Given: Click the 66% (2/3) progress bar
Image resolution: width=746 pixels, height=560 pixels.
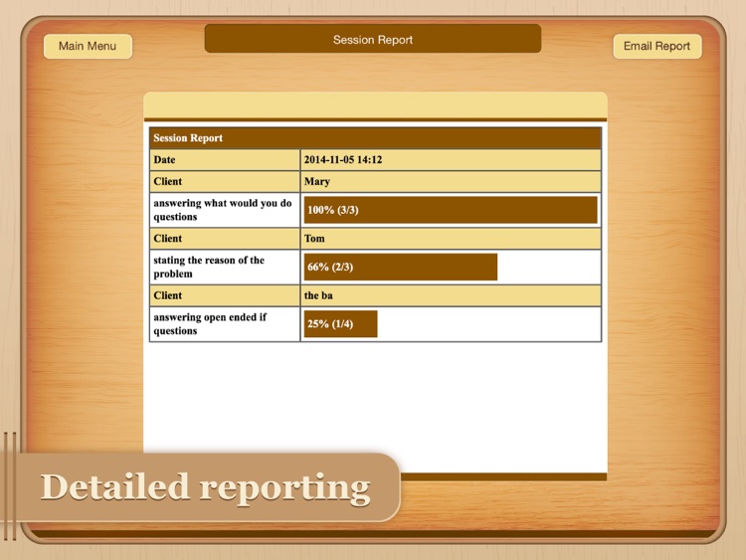Looking at the screenshot, I should pyautogui.click(x=401, y=267).
